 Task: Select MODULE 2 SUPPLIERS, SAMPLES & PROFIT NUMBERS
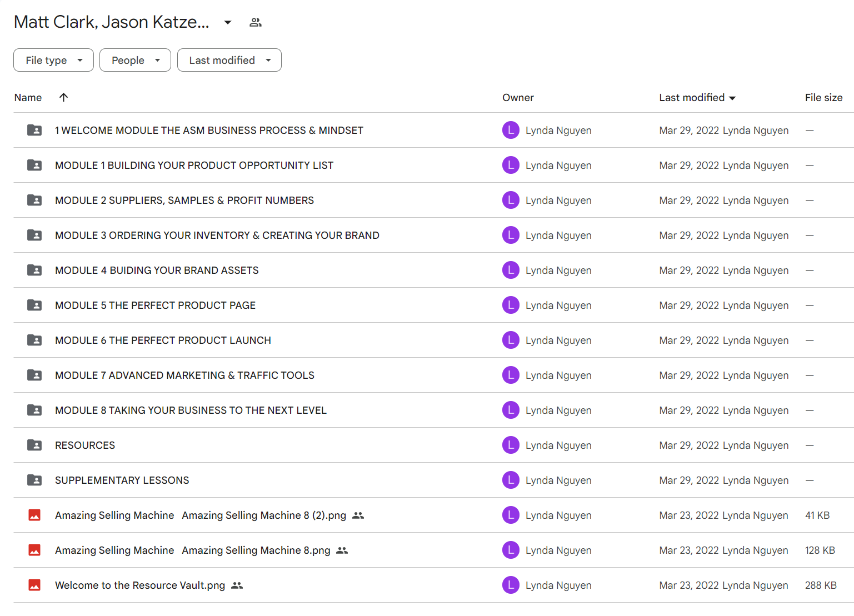pos(184,201)
